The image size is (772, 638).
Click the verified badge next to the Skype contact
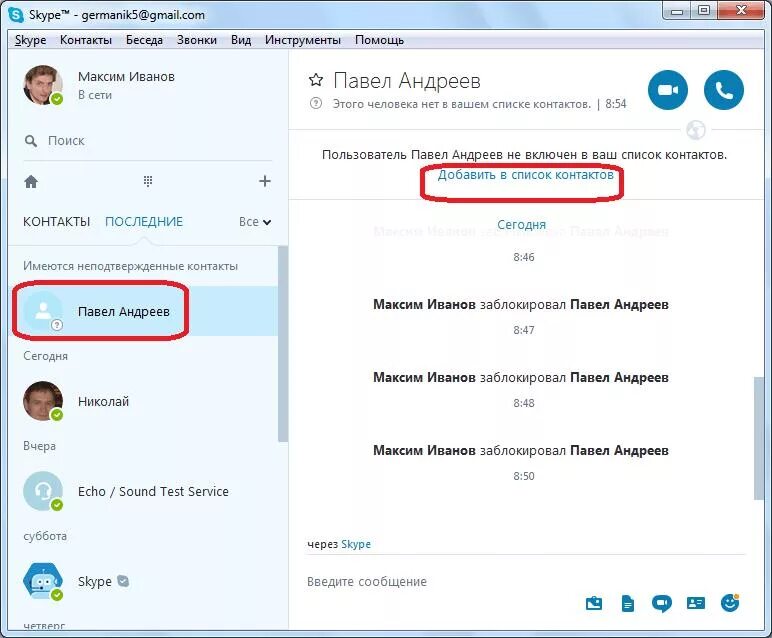point(123,581)
